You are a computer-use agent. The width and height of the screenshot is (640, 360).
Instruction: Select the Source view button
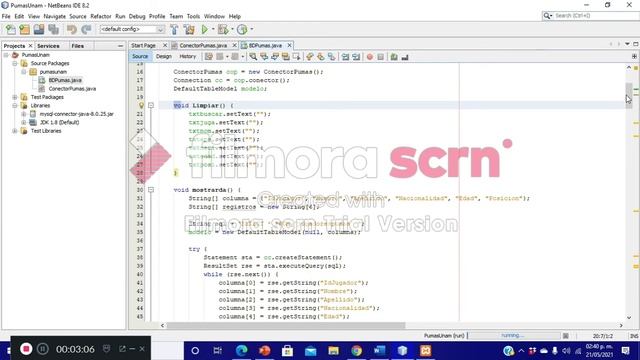(x=140, y=56)
